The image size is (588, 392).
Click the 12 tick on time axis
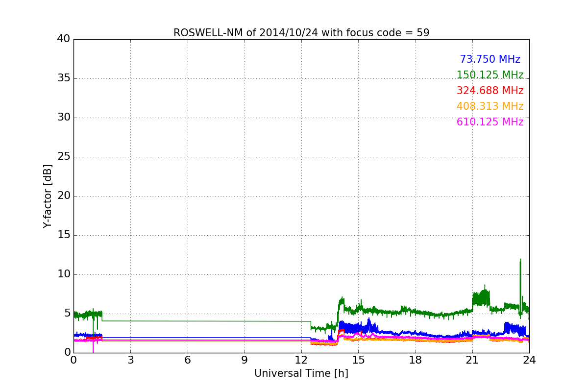tap(301, 360)
